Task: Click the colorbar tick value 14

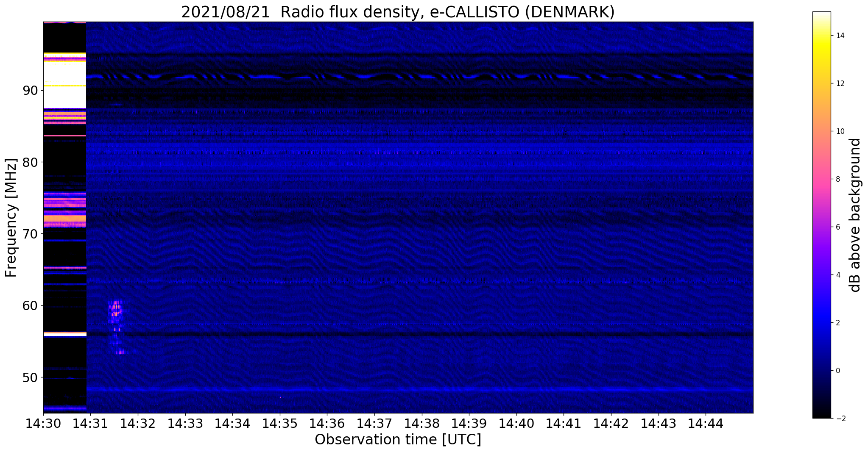Action: click(840, 36)
